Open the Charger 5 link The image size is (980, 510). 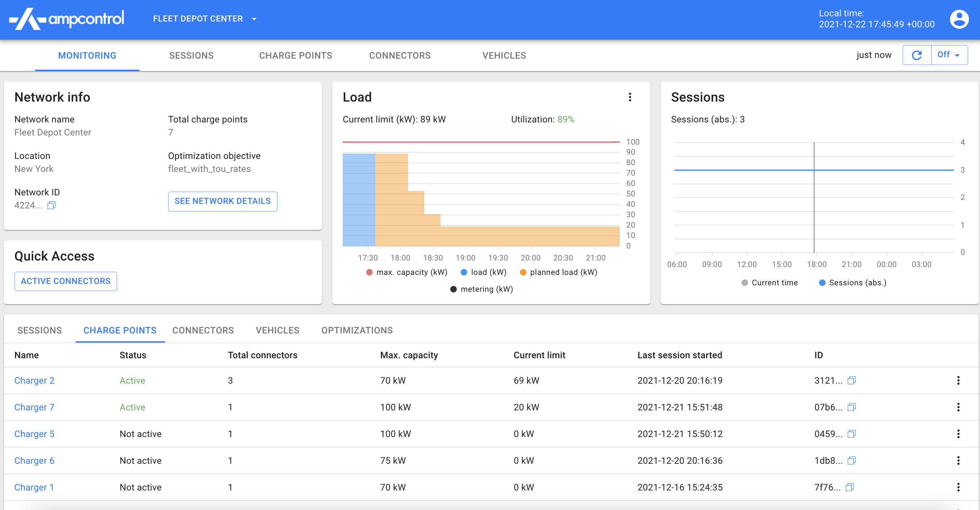pyautogui.click(x=34, y=434)
